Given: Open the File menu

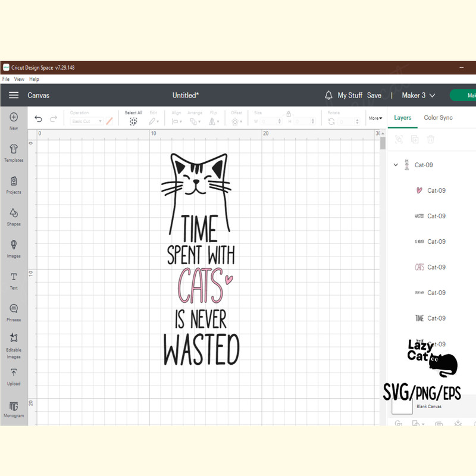Looking at the screenshot, I should point(5,79).
